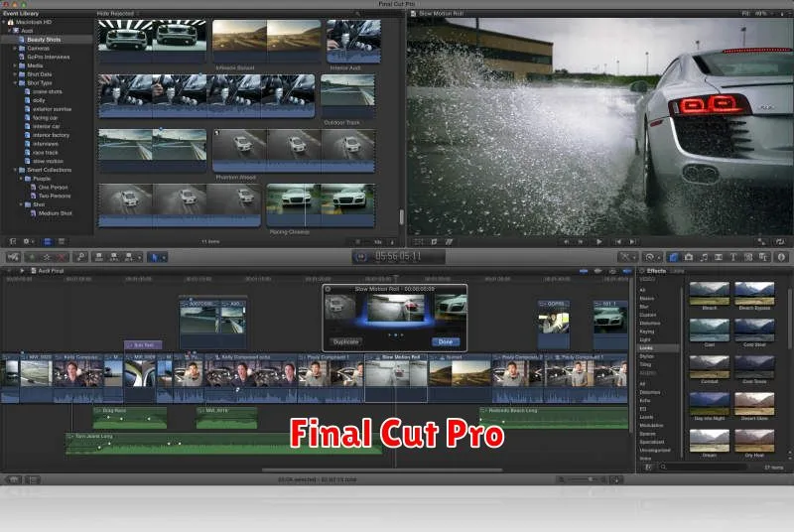Select the slow motion keyword collection
This screenshot has height=532, width=794.
(48, 161)
